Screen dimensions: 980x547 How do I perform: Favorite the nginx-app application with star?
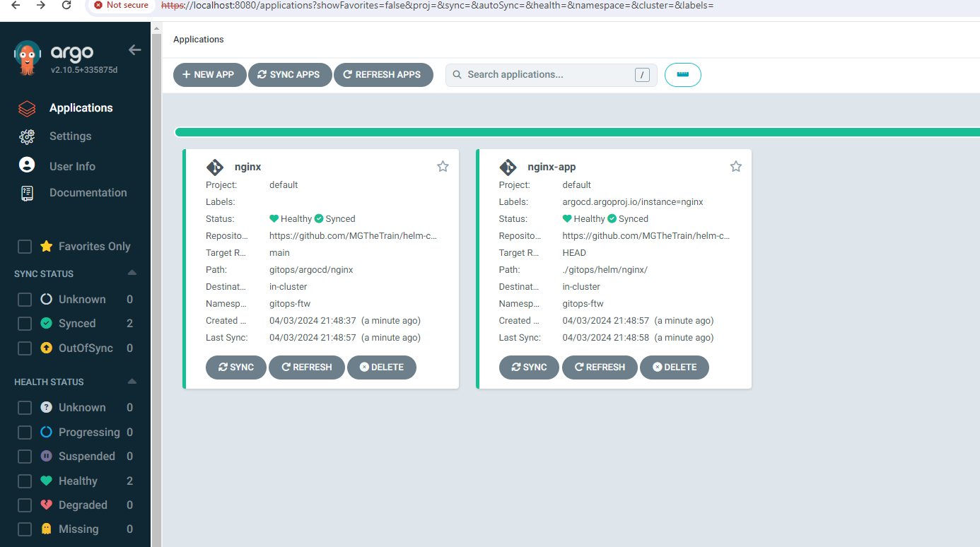736,167
